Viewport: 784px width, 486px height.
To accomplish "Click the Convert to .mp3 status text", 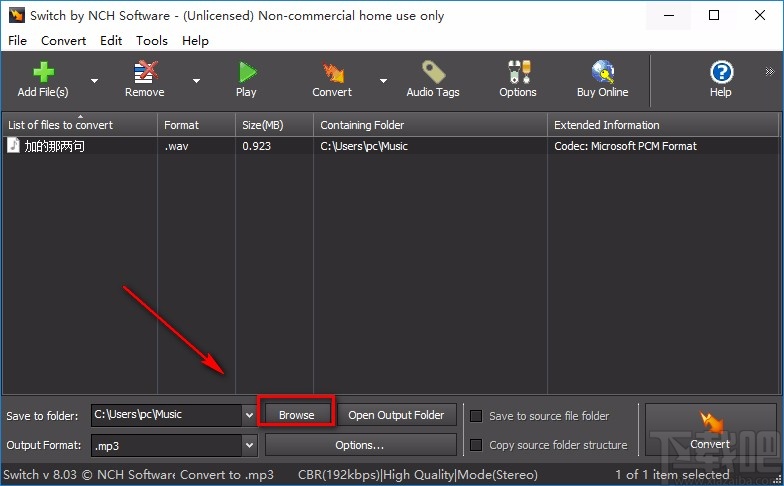I will point(227,474).
